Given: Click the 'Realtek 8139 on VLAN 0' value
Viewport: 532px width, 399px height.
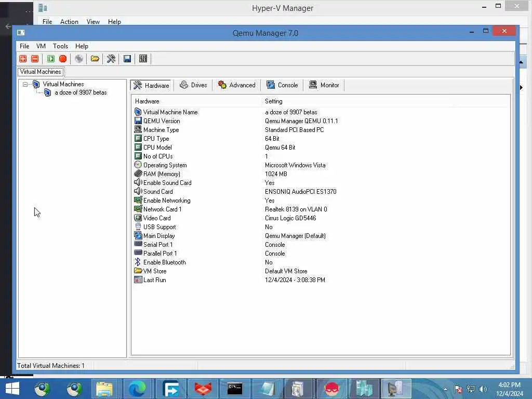Looking at the screenshot, I should tap(296, 209).
